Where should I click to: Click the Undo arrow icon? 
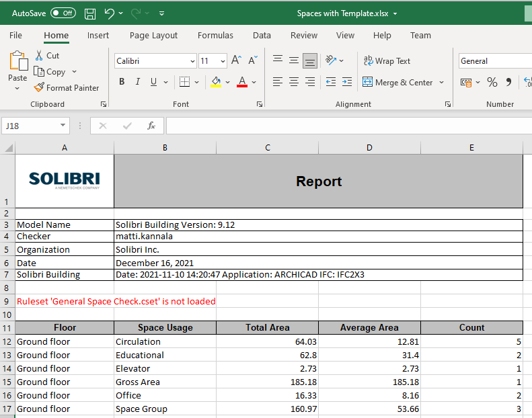tap(109, 13)
